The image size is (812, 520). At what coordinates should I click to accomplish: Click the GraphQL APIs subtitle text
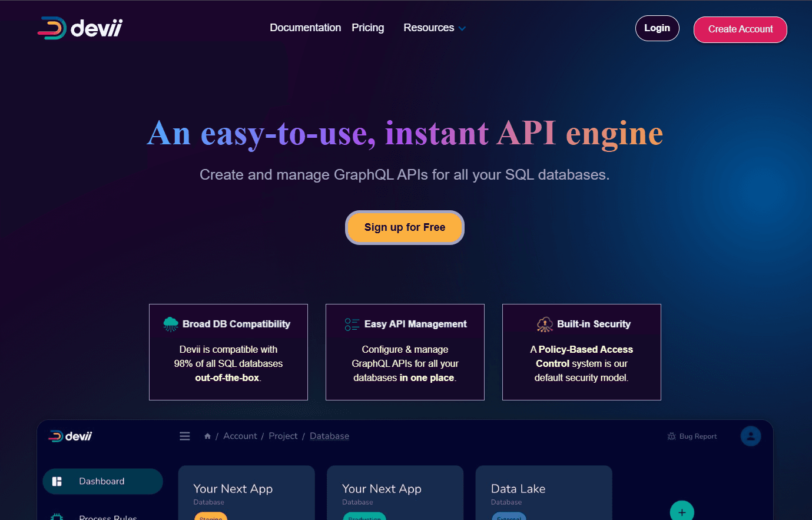[405, 174]
